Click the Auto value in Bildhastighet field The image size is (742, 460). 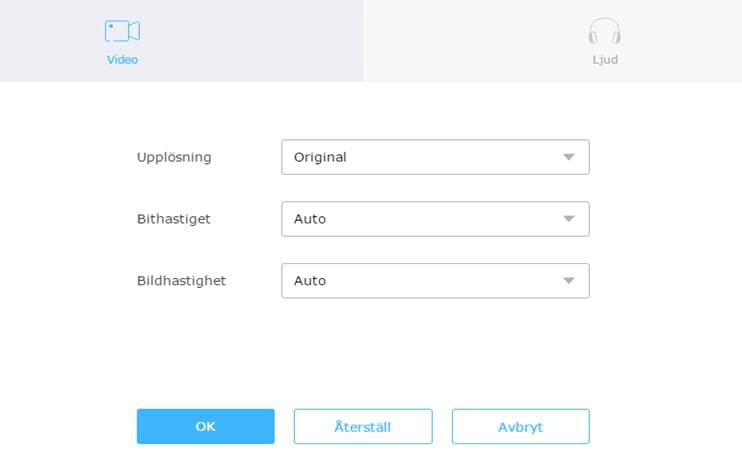[x=310, y=281]
